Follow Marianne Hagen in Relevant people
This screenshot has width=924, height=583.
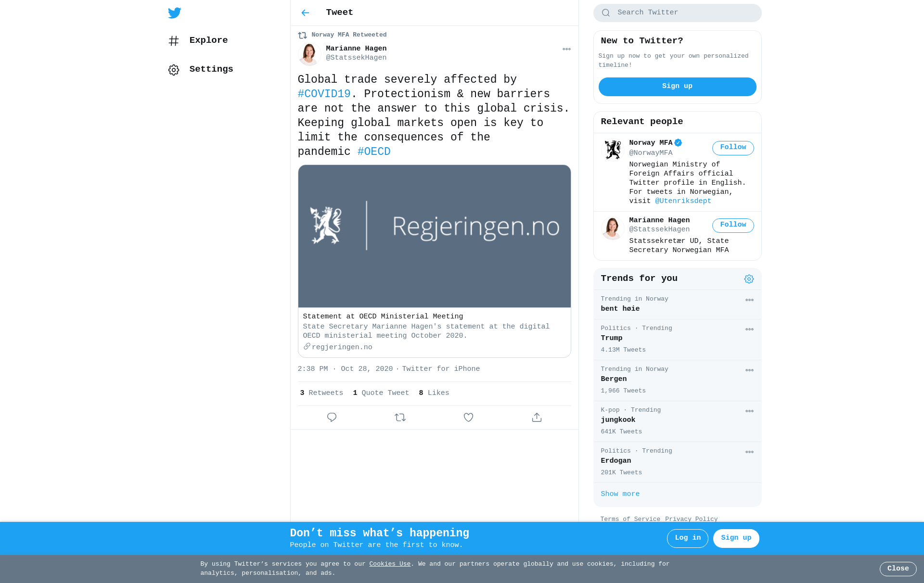733,226
